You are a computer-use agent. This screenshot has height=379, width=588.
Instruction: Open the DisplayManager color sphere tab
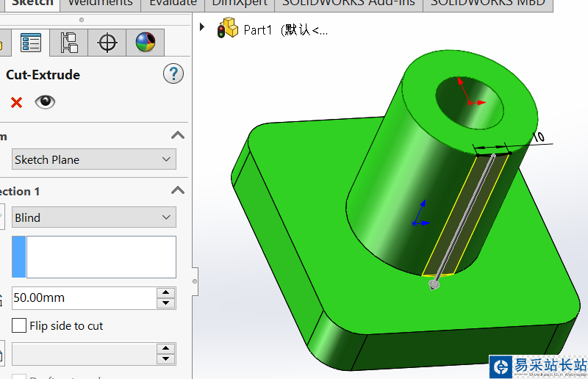point(146,43)
